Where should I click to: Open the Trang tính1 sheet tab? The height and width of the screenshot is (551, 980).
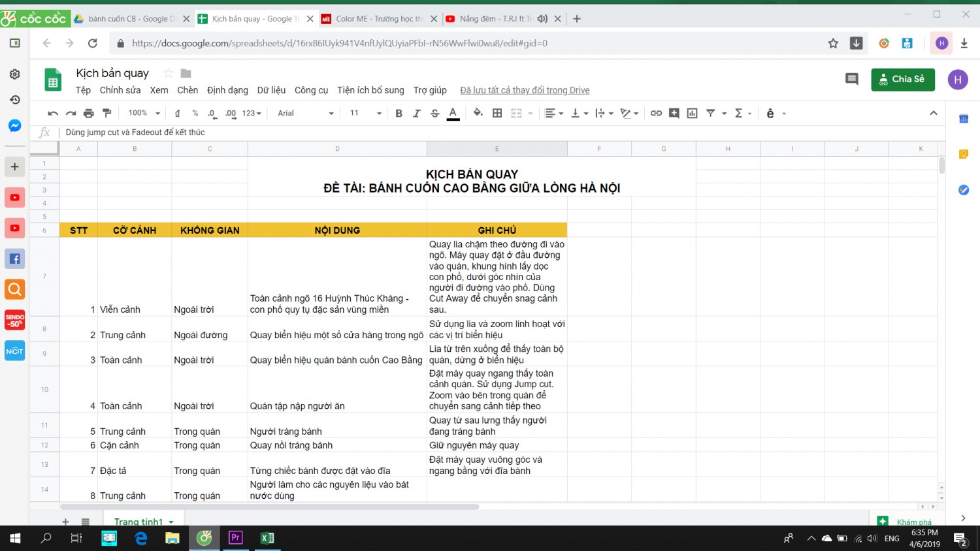point(144,521)
